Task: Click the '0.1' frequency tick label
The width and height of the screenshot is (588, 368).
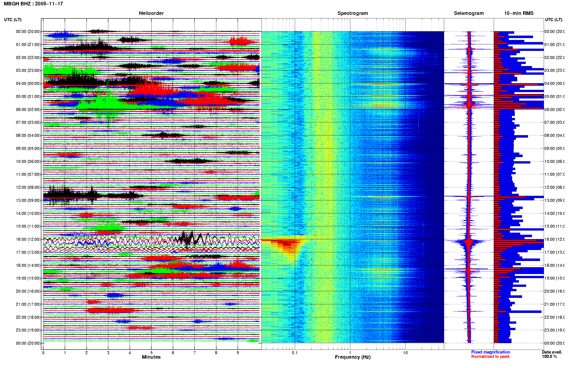Action: click(x=295, y=353)
